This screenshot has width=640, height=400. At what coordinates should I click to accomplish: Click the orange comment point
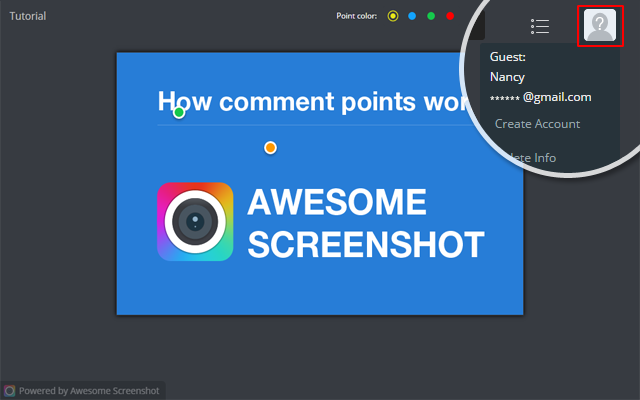[270, 148]
